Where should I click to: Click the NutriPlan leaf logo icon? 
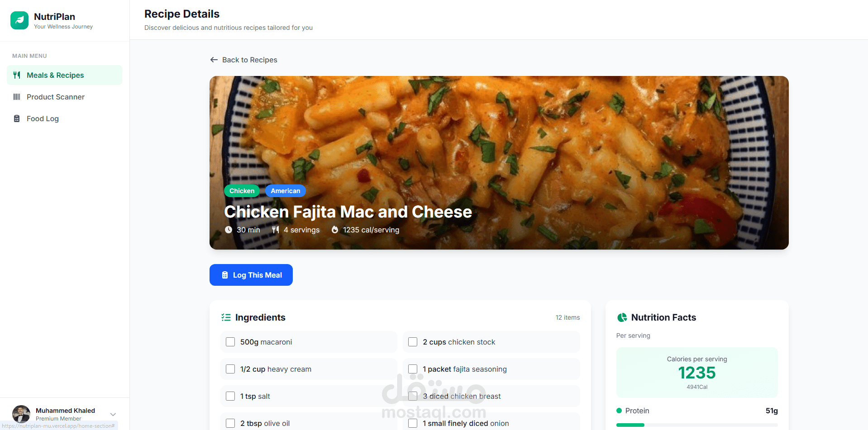[x=19, y=20]
